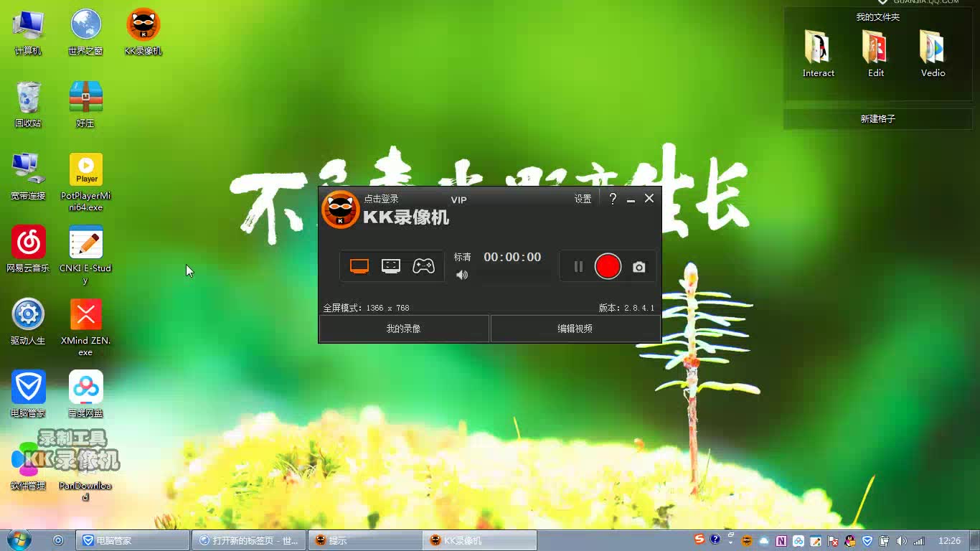Image resolution: width=980 pixels, height=551 pixels.
Task: Select 软件管理 desktop icon
Action: click(x=28, y=467)
